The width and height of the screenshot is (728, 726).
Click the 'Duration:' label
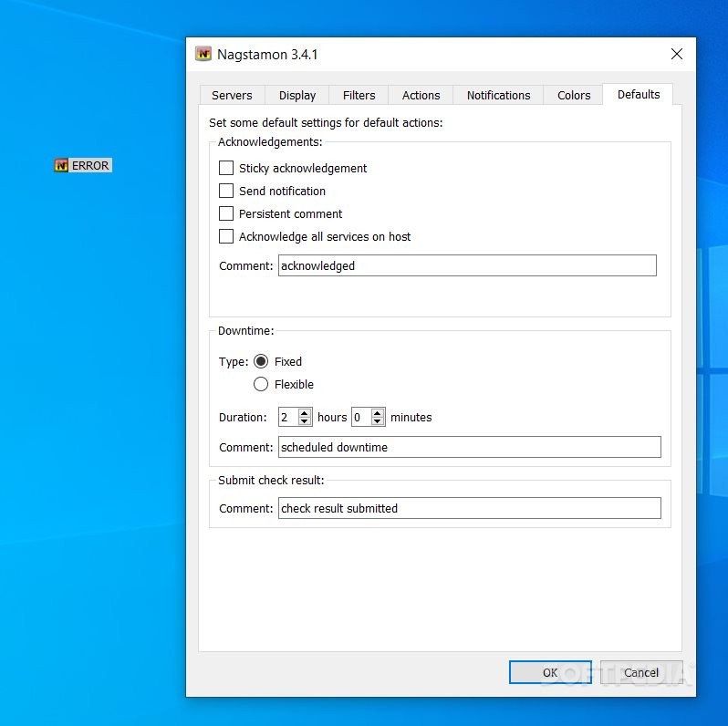243,418
